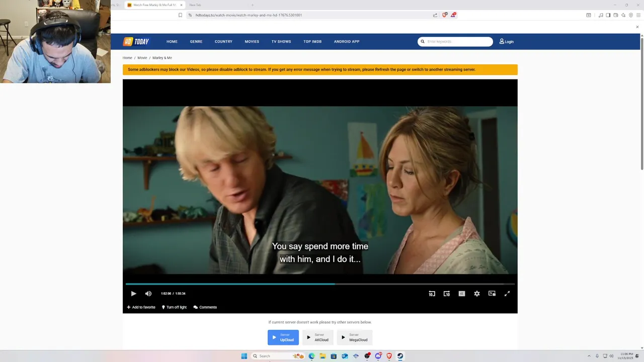The width and height of the screenshot is (644, 362).
Task: Click the address bar URL
Action: (x=249, y=15)
